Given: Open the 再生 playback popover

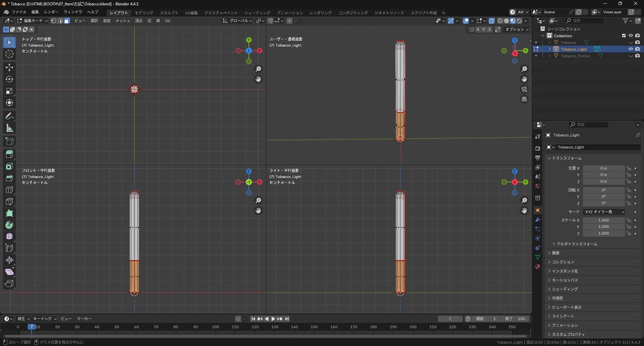Looking at the screenshot, I should tap(23, 319).
